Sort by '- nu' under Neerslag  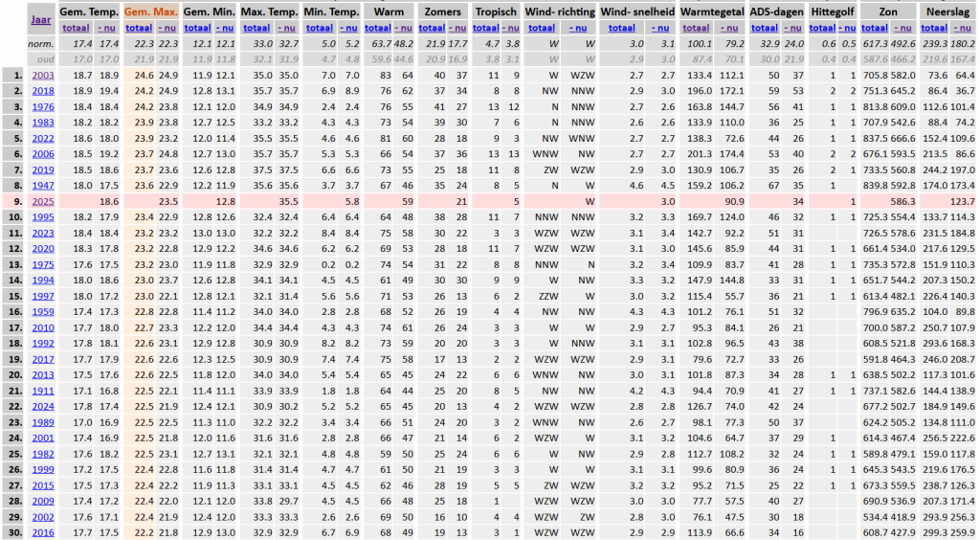[963, 28]
